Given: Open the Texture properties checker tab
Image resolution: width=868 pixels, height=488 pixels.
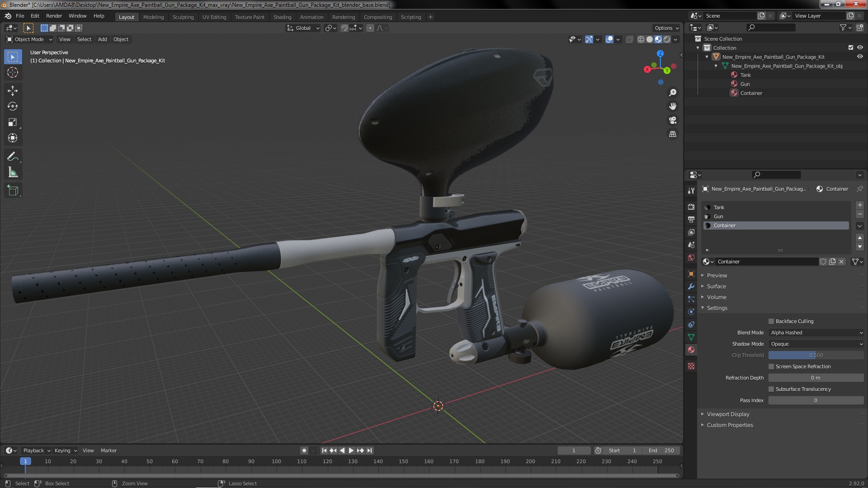Looking at the screenshot, I should pyautogui.click(x=691, y=366).
